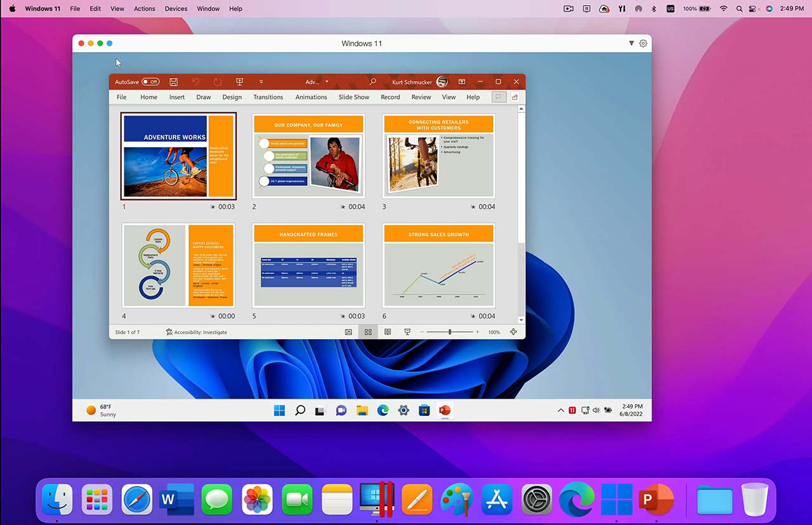
Task: Click the Kurt Schmucker account name
Action: tap(411, 82)
